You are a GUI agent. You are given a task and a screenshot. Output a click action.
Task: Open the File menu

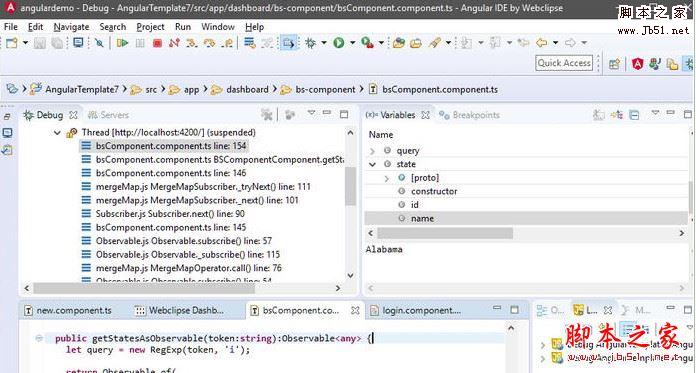pos(11,27)
